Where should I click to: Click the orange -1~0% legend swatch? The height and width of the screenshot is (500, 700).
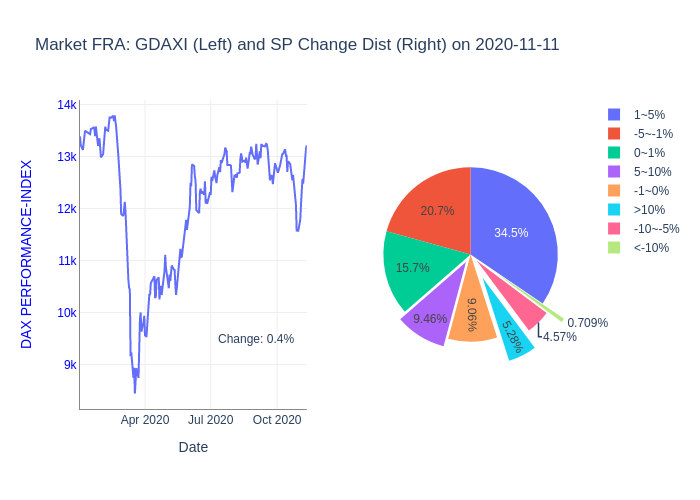(614, 191)
